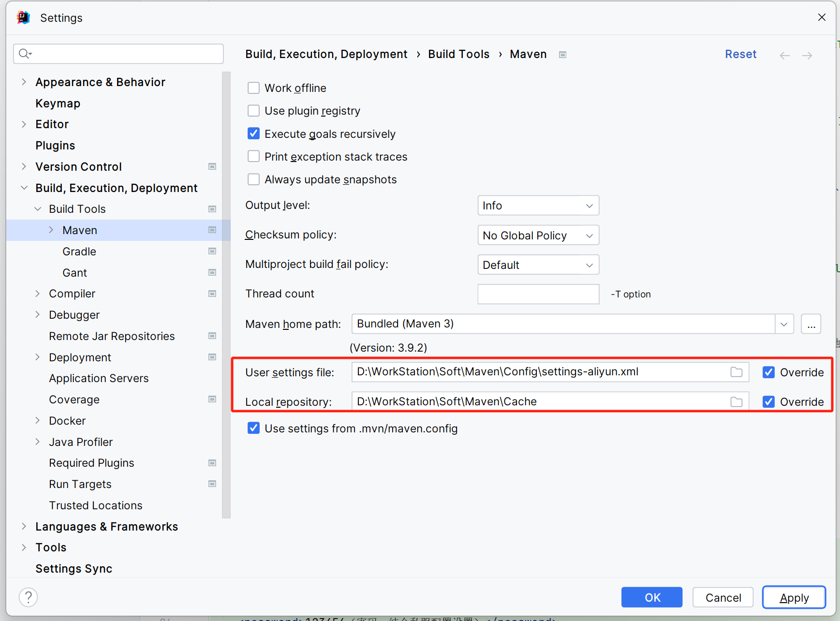Click the settings tree vertical scrollbar
The height and width of the screenshot is (621, 840).
226,295
